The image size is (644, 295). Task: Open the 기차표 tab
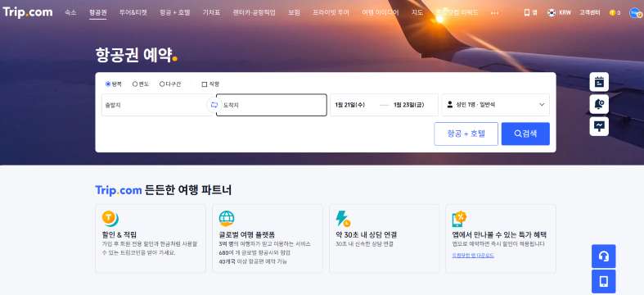click(x=211, y=13)
